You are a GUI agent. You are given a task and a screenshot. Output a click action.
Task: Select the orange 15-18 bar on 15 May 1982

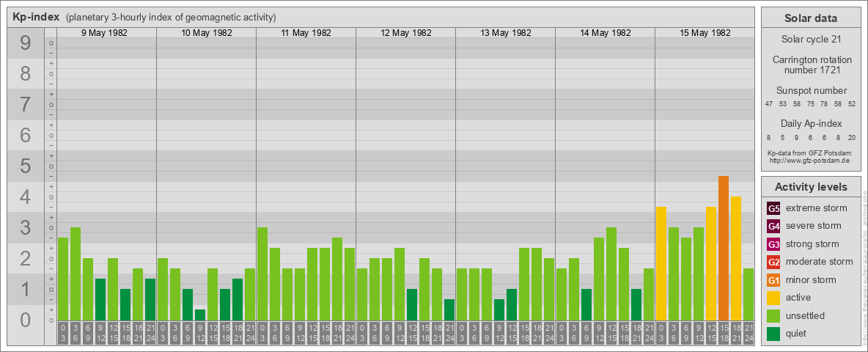click(x=724, y=248)
